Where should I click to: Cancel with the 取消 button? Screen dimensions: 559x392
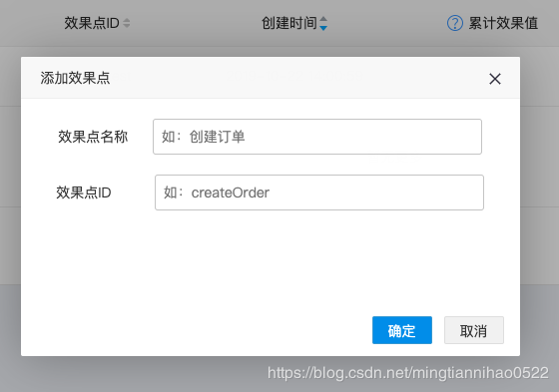tap(474, 330)
